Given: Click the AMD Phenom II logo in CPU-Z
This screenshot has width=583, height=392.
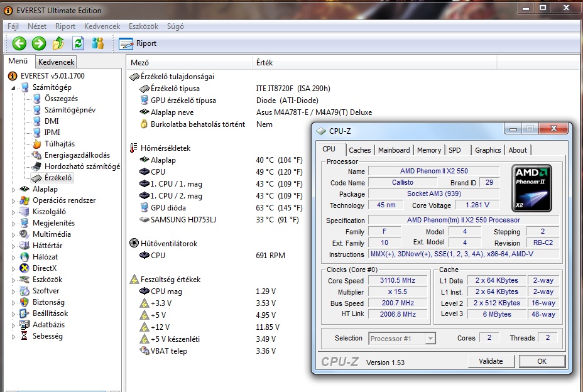Looking at the screenshot, I should coord(531,188).
